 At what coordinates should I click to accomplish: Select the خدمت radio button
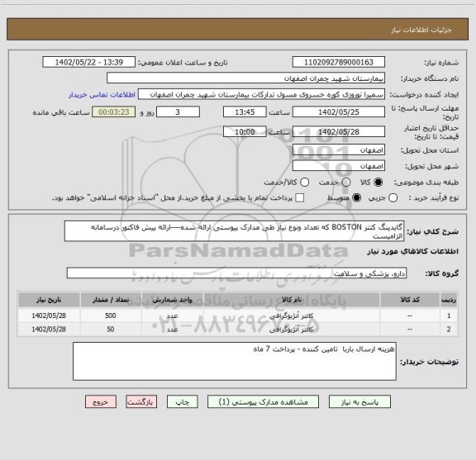point(346,183)
